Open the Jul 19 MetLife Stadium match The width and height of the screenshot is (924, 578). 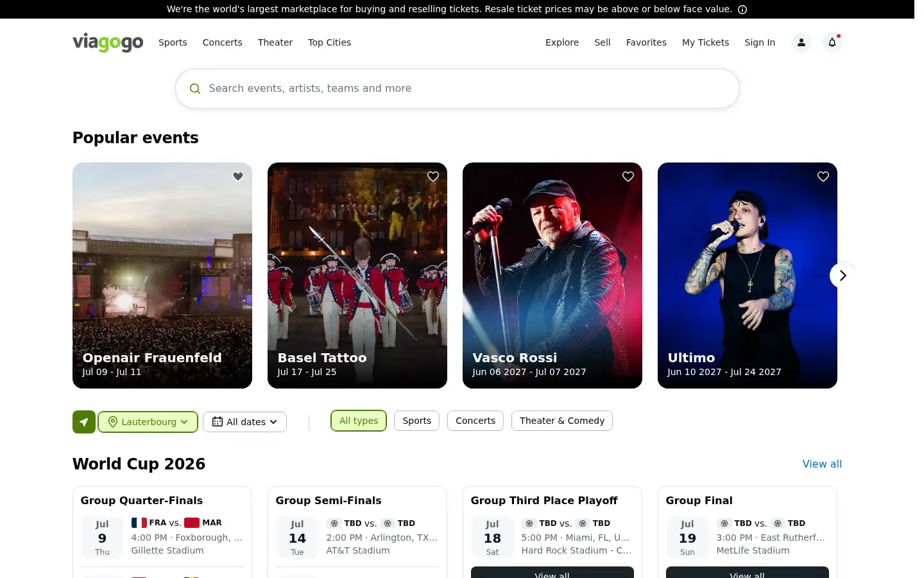[x=748, y=537]
